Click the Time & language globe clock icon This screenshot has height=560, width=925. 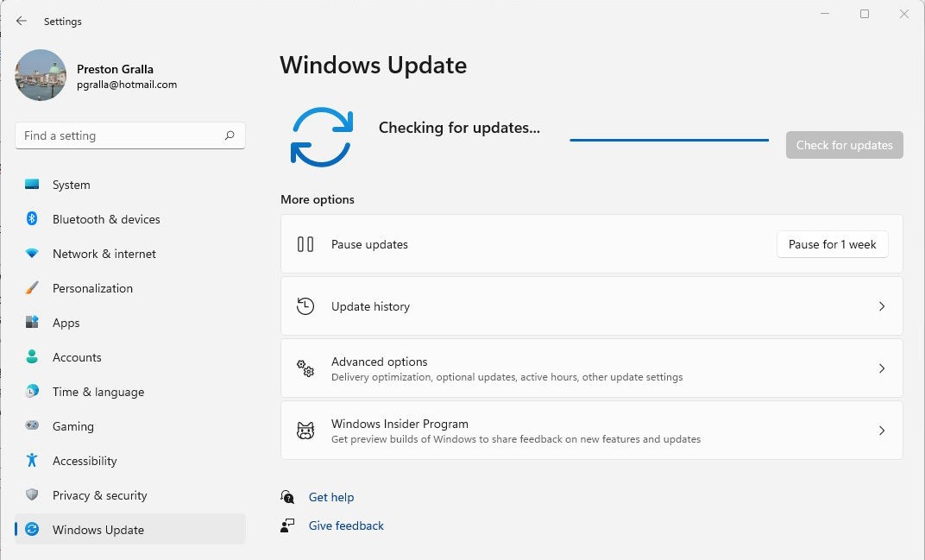32,391
